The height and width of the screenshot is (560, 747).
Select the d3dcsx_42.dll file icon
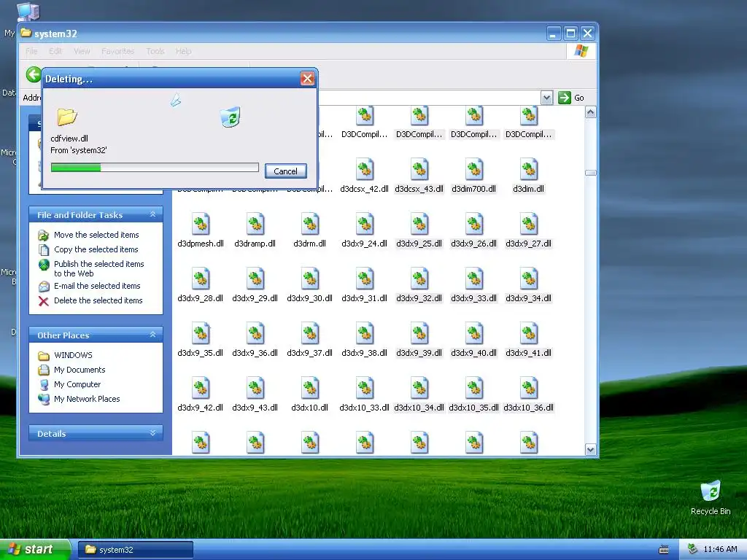coord(365,169)
